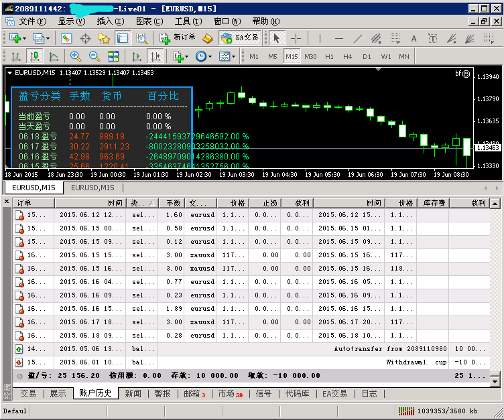This screenshot has width=504, height=420.
Task: Select the text label tool (A)
Action: (414, 38)
